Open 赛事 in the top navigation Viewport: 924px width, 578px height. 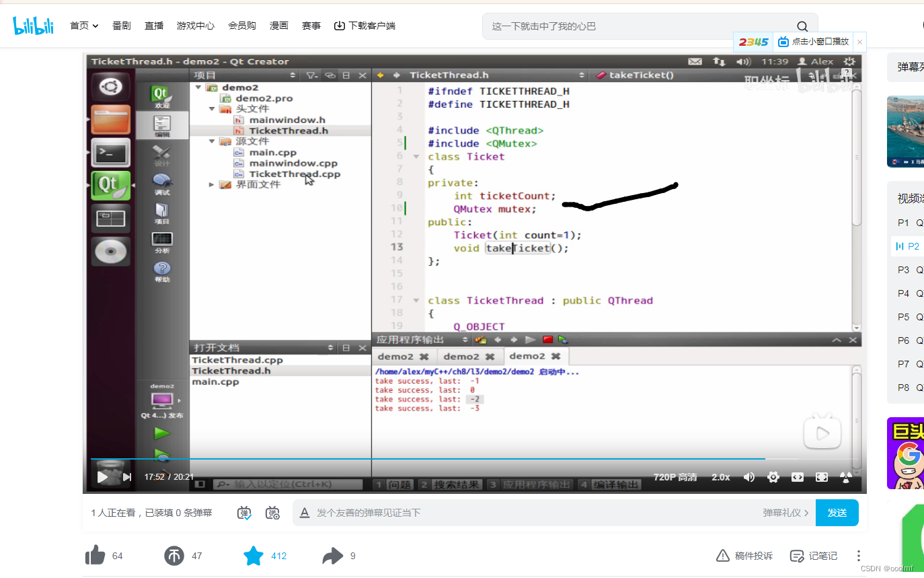tap(311, 26)
